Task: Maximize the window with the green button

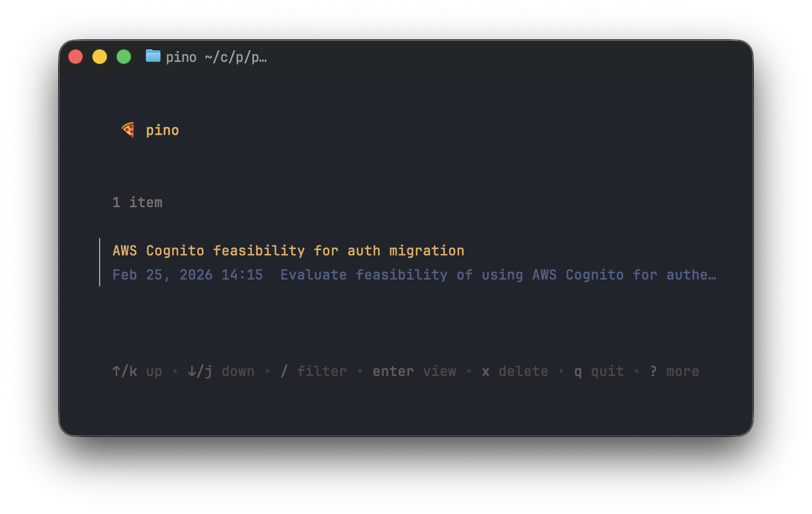Action: coord(124,57)
